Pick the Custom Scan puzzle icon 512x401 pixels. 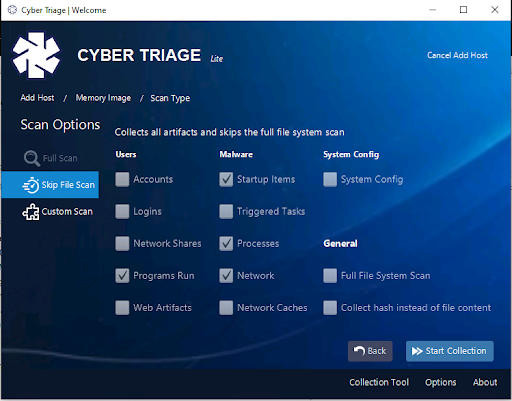[31, 212]
